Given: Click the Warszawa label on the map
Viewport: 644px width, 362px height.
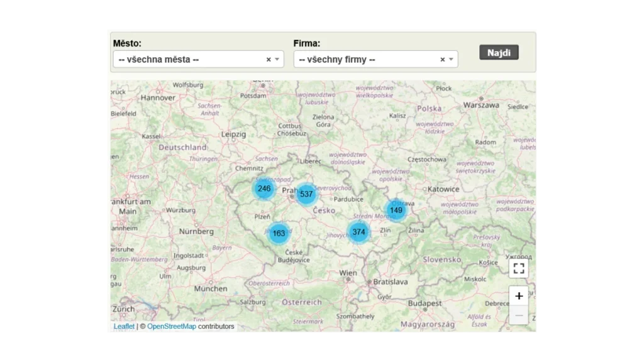Looking at the screenshot, I should (481, 105).
